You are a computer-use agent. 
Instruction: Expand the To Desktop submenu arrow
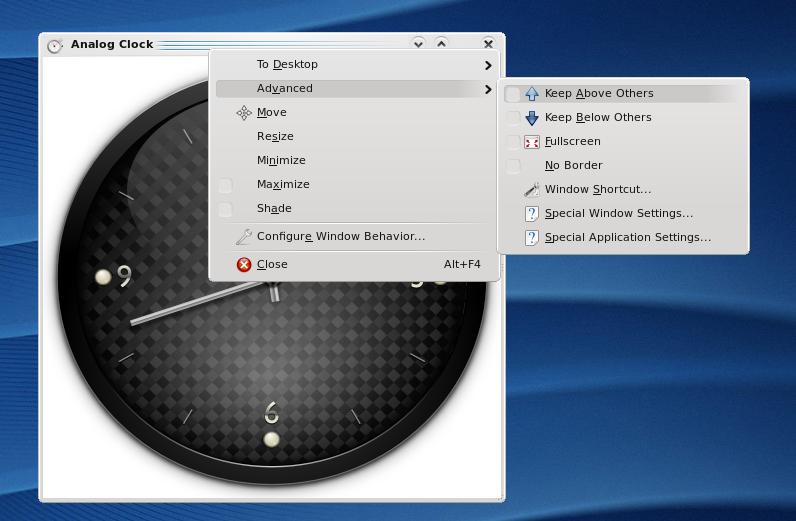(x=488, y=65)
